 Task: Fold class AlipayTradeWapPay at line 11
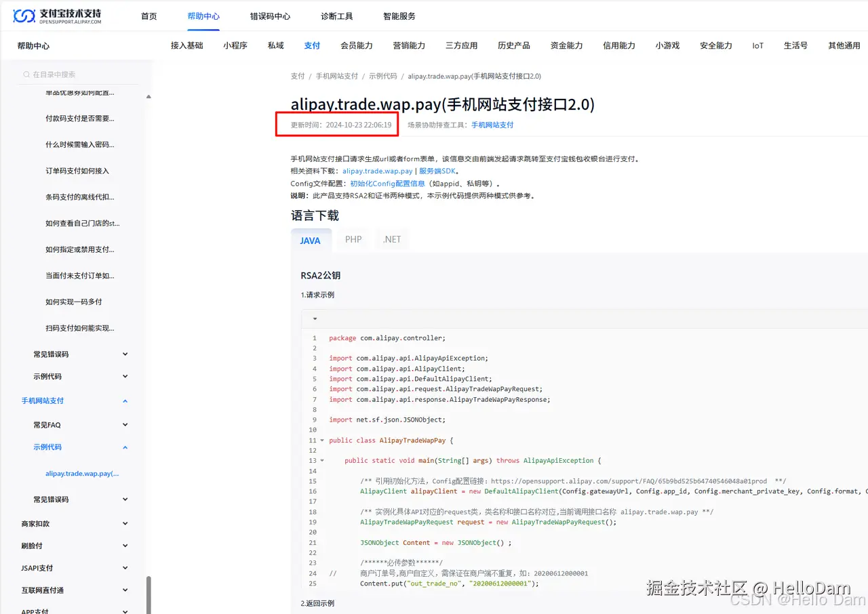tap(322, 441)
